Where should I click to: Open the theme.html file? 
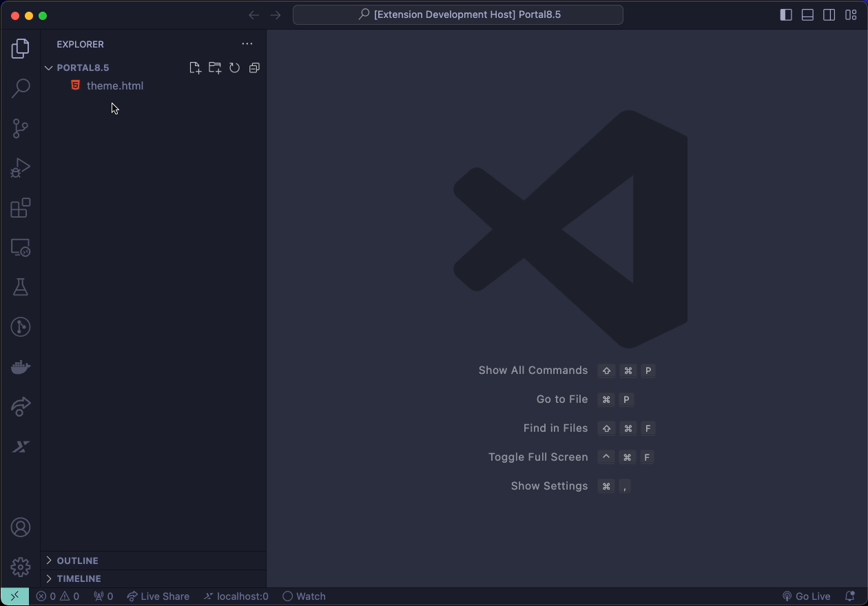tap(114, 85)
